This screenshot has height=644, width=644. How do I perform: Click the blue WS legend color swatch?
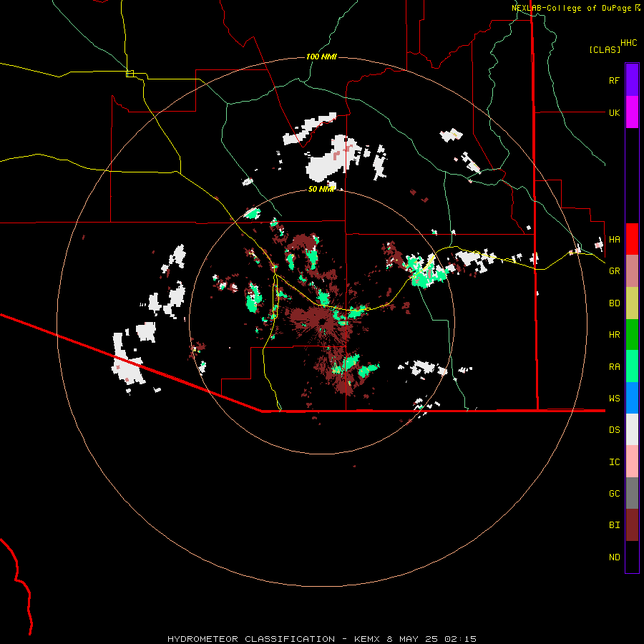(632, 398)
